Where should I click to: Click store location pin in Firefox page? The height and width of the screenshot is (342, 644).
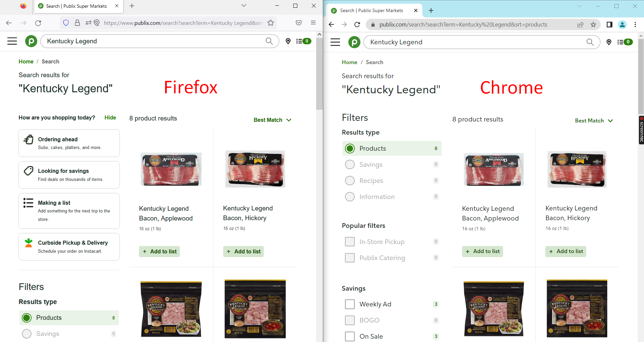tap(288, 41)
